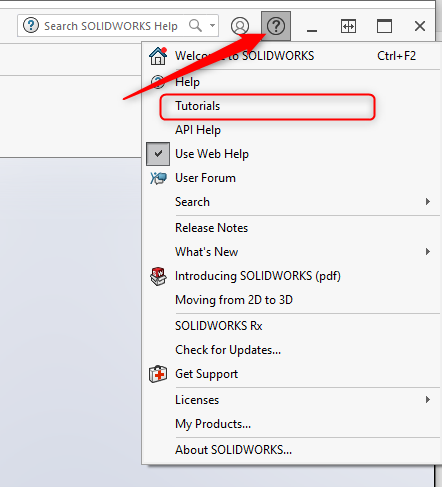Expand the search options dropdown arrow
Screen dimensions: 442x487
(212, 25)
